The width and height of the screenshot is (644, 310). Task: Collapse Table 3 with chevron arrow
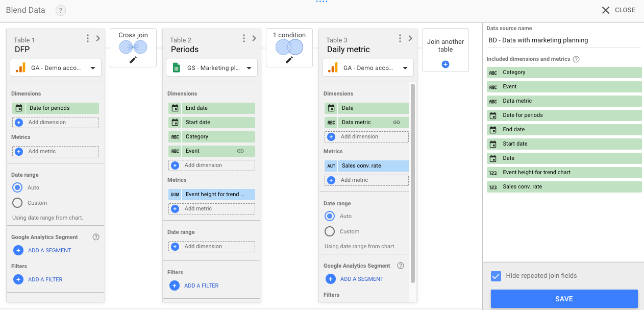(x=410, y=38)
